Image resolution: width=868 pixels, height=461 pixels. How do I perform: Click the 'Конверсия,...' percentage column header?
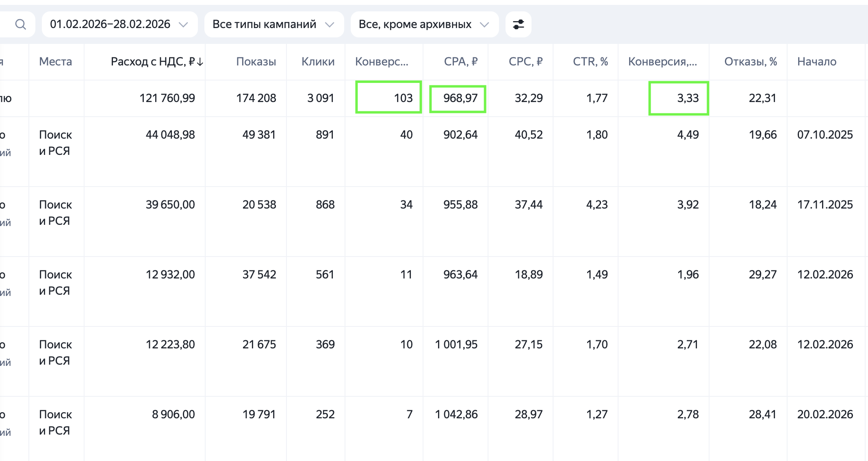click(x=662, y=62)
